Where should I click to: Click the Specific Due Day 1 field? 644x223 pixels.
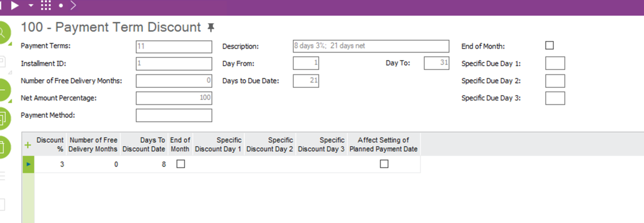click(555, 64)
